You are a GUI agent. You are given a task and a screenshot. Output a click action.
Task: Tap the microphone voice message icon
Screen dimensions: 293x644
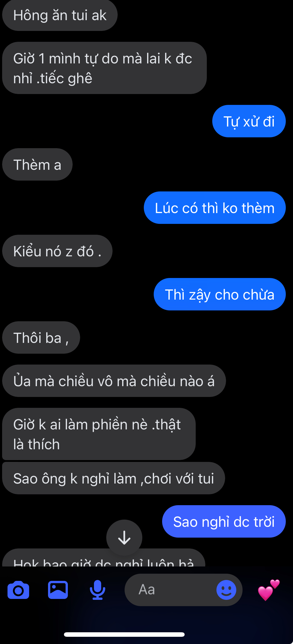click(98, 590)
